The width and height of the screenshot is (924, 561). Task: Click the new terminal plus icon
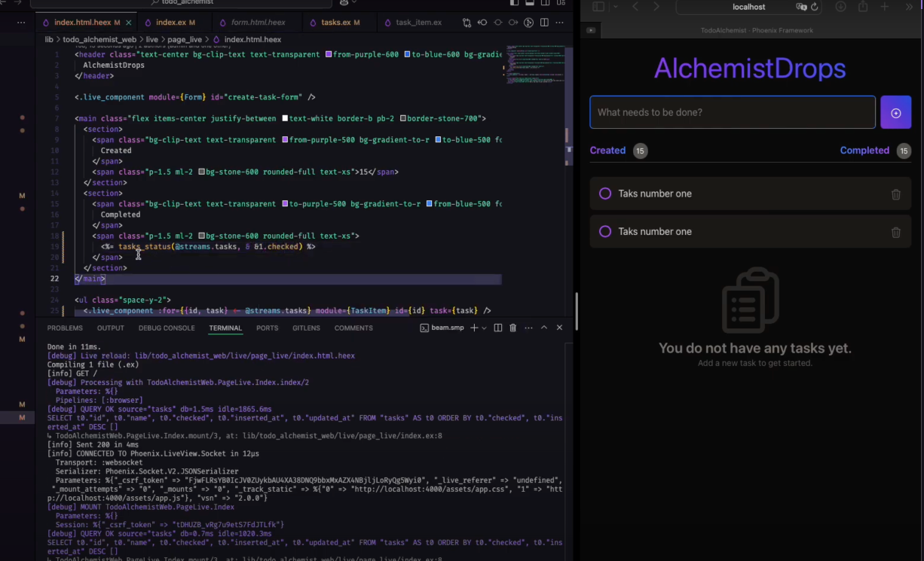pos(474,328)
